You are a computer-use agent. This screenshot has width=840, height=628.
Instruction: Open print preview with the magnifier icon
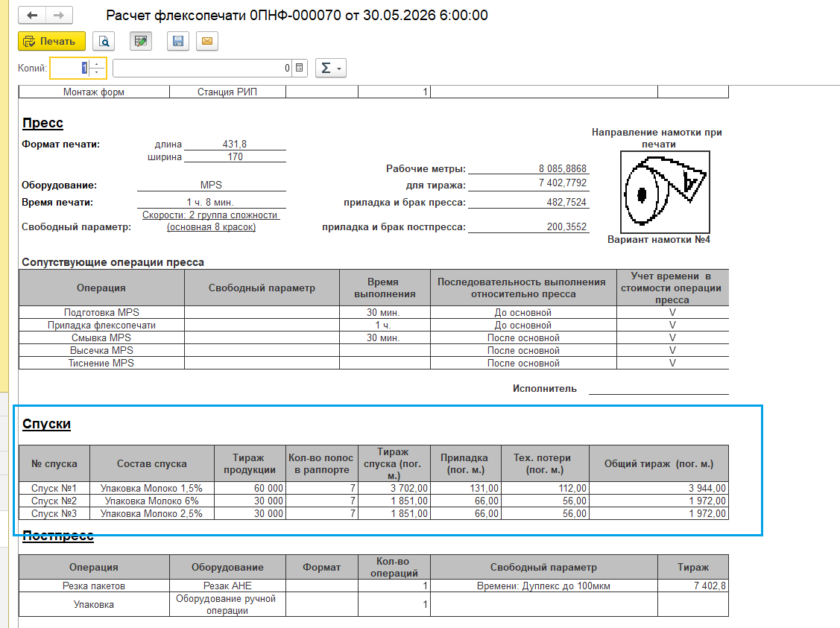104,41
